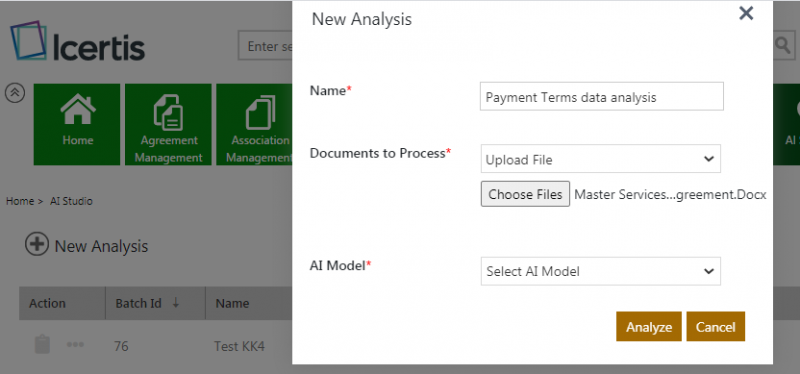Close the New Analysis dialog
800x374 pixels.
click(x=746, y=13)
